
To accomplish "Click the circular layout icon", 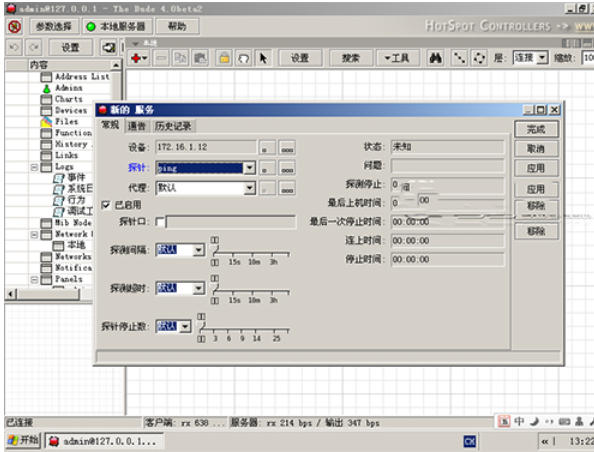I will point(479,58).
